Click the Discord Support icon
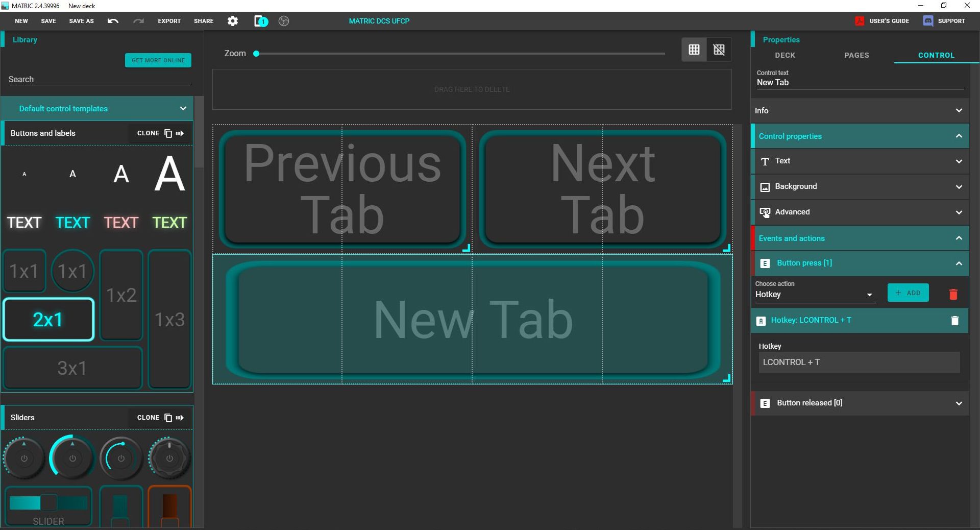980x530 pixels. [928, 21]
